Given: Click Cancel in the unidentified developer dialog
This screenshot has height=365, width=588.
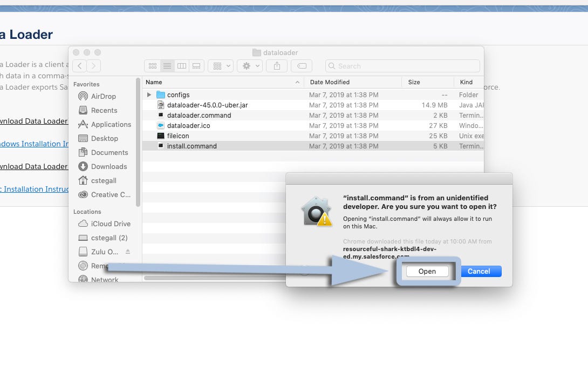Looking at the screenshot, I should point(478,271).
